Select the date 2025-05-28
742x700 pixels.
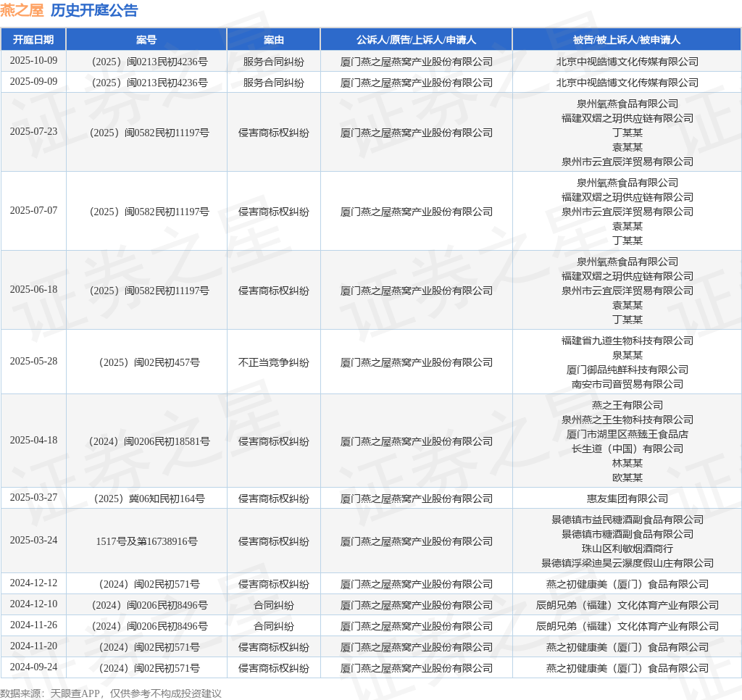(33, 361)
